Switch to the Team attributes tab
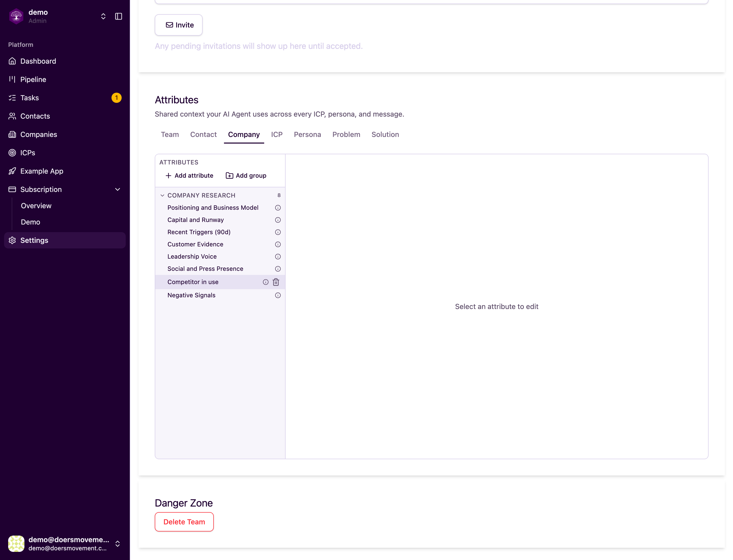This screenshot has width=733, height=560. coord(170,134)
